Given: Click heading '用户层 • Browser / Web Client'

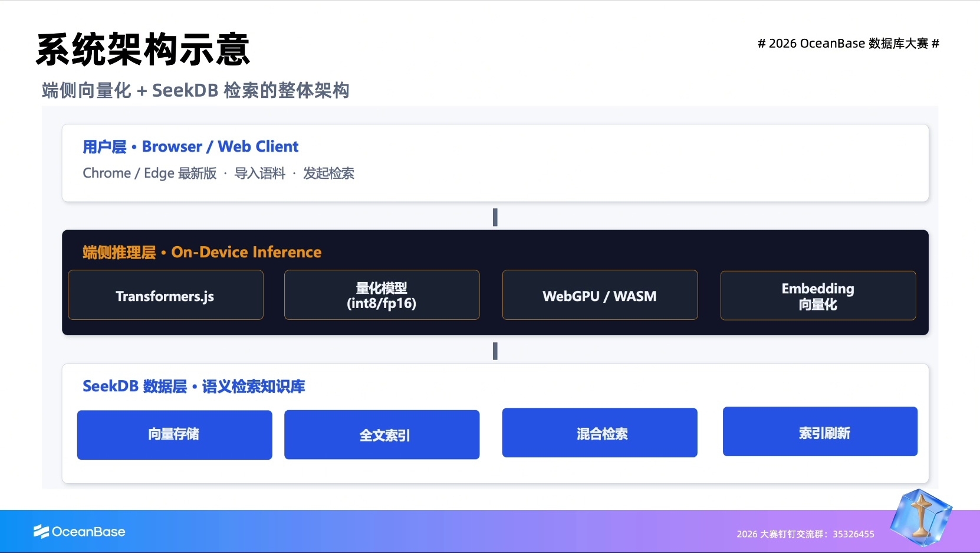Looking at the screenshot, I should 190,146.
